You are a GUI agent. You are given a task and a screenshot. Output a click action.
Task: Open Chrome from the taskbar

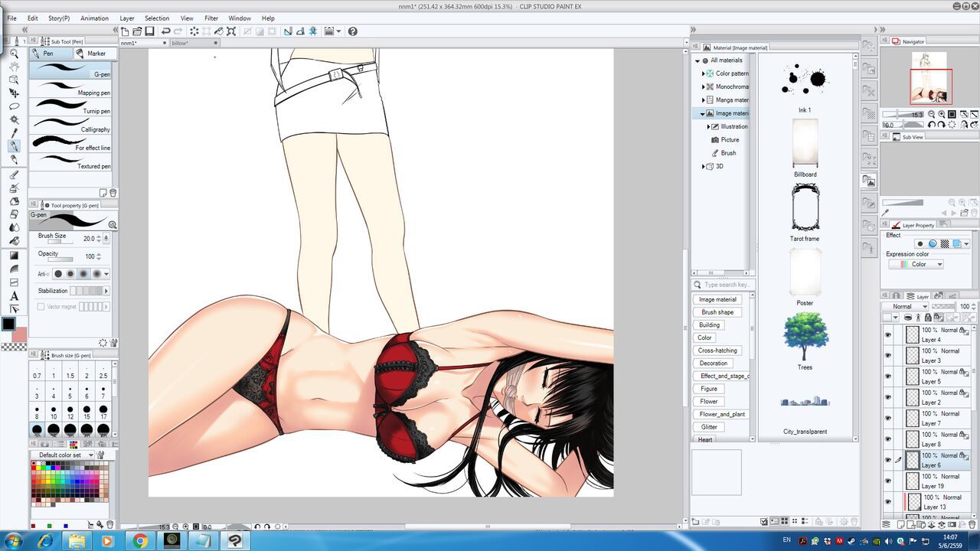[140, 541]
